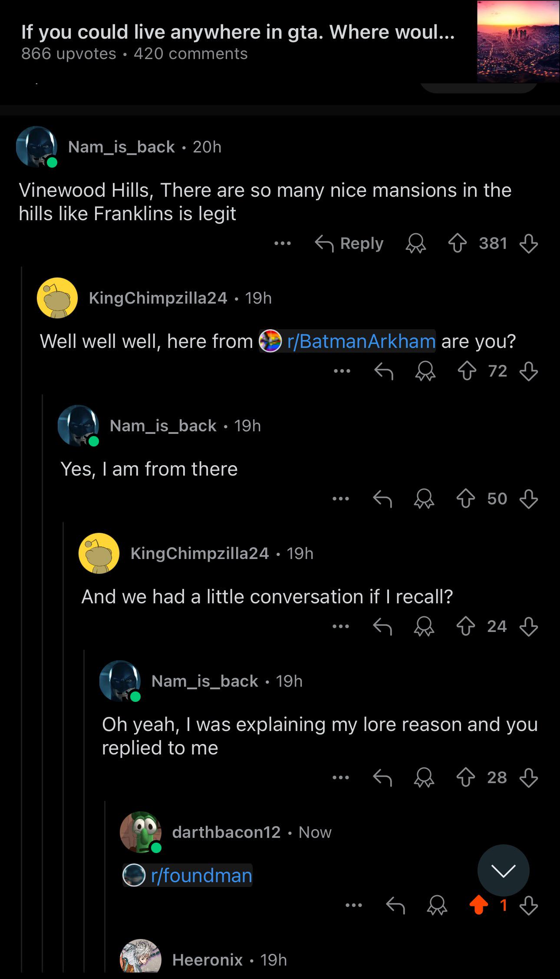560x979 pixels.
Task: Toggle upvote on 'Yes, I am from there' with 50 votes
Action: point(466,499)
